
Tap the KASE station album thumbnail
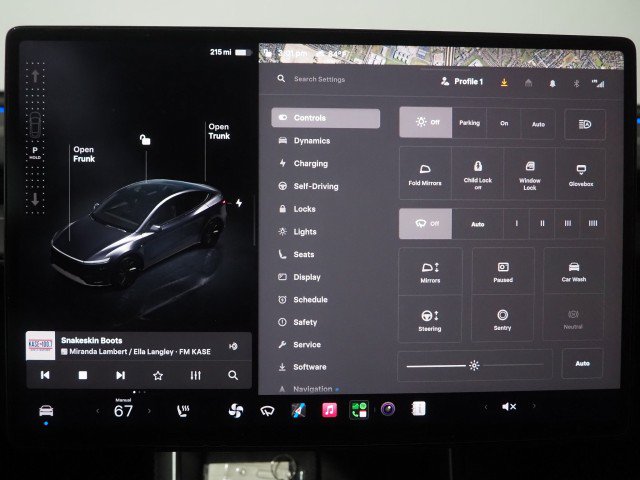40,346
